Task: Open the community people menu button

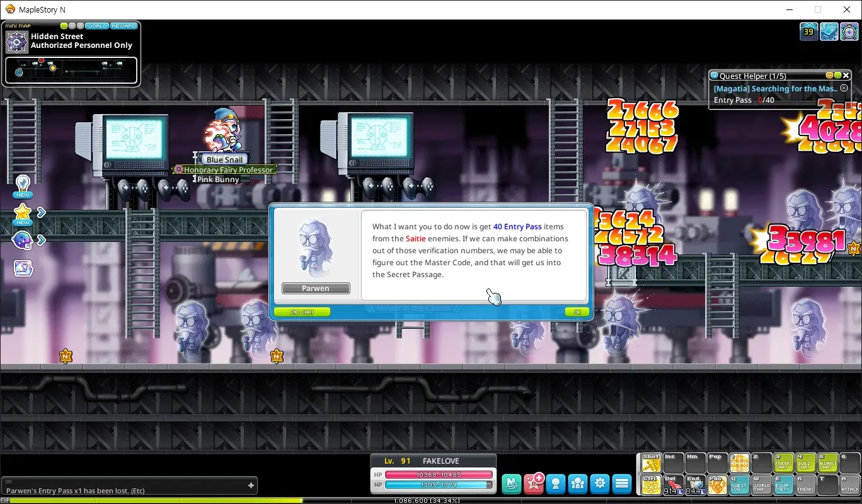Action: click(578, 483)
